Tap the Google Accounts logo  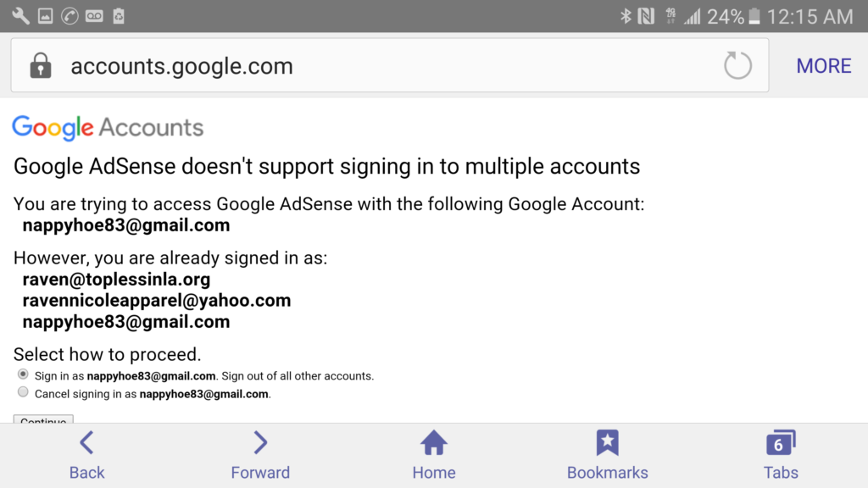108,128
